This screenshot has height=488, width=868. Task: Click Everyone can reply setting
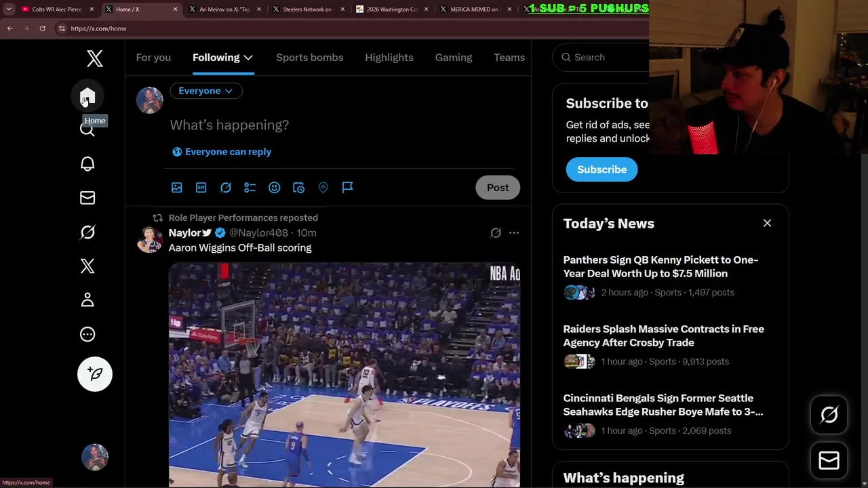tap(222, 152)
